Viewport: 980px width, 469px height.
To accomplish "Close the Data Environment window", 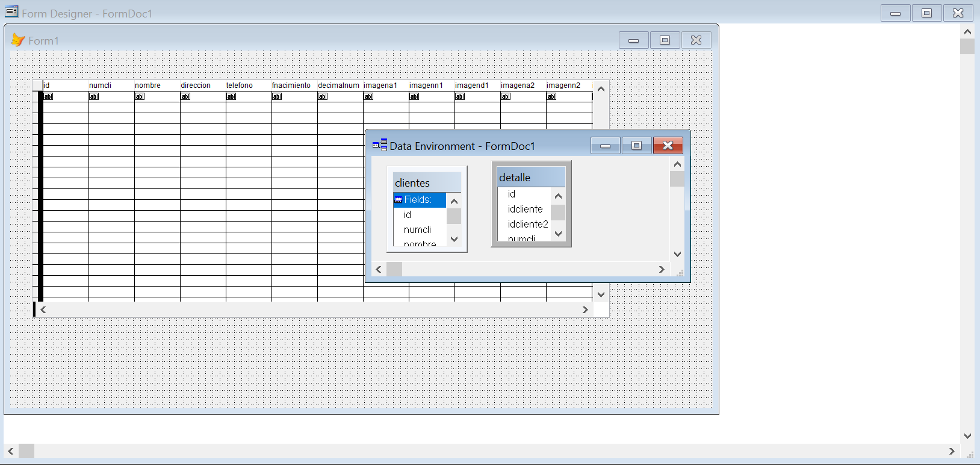I will pyautogui.click(x=668, y=146).
